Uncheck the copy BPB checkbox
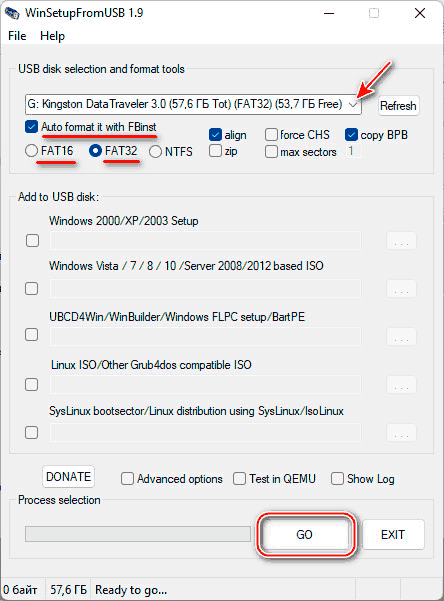The image size is (444, 601). 351,135
